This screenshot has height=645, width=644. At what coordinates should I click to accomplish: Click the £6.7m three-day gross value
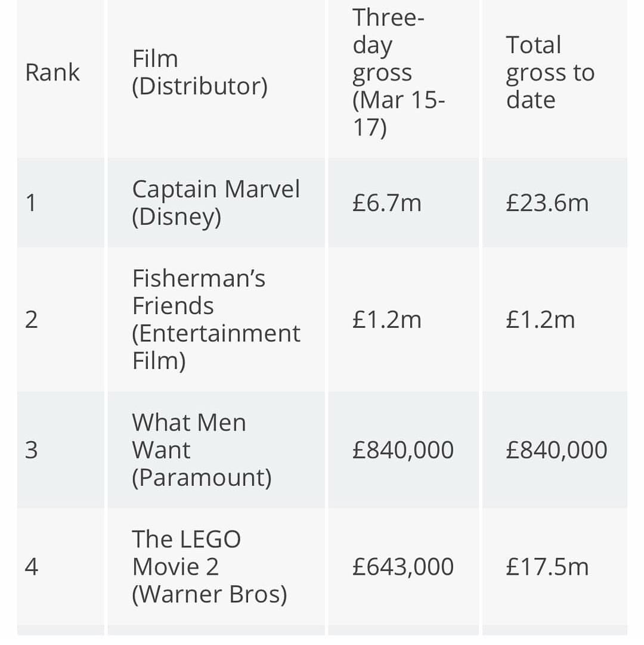point(387,203)
